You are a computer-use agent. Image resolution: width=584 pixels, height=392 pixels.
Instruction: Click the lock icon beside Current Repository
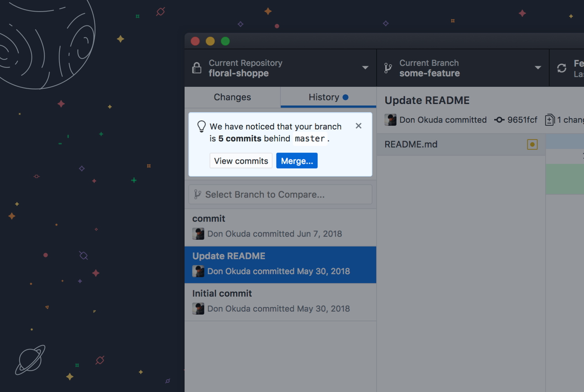click(x=197, y=68)
